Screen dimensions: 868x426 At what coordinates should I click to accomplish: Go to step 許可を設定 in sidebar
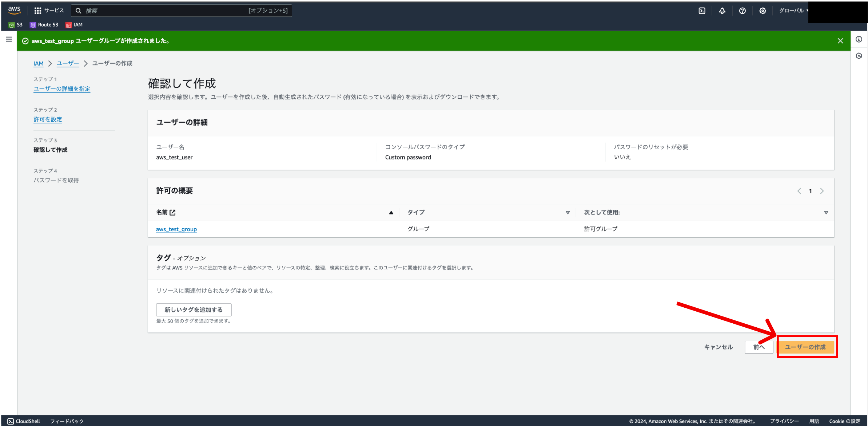pos(47,119)
